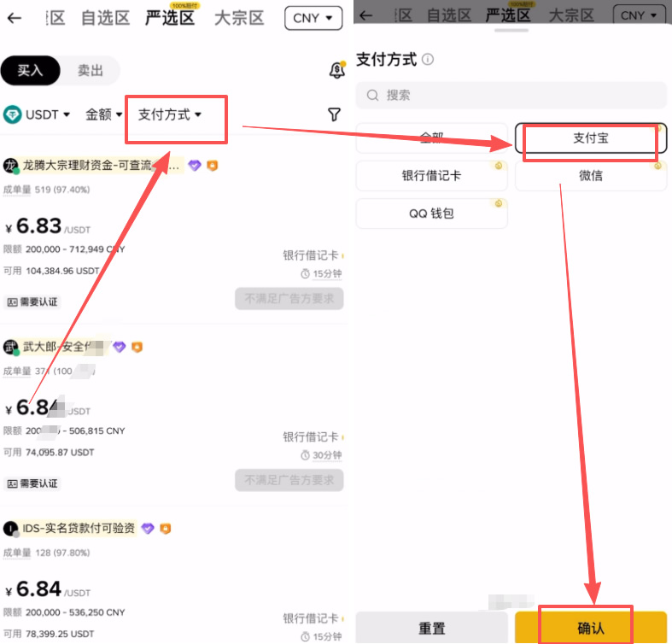Open the notification bell icon

(x=336, y=71)
